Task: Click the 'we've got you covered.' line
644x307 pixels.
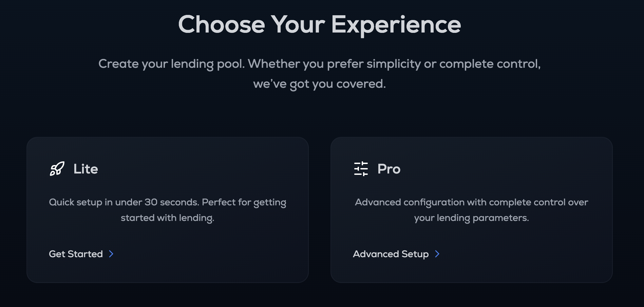Action: tap(319, 84)
